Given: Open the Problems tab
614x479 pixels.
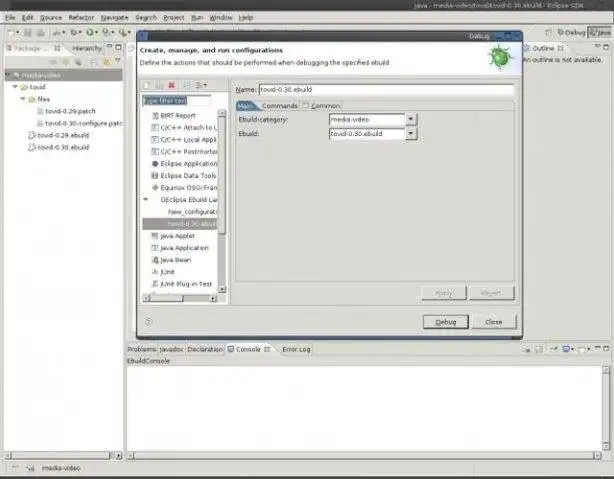Looking at the screenshot, I should [141, 349].
